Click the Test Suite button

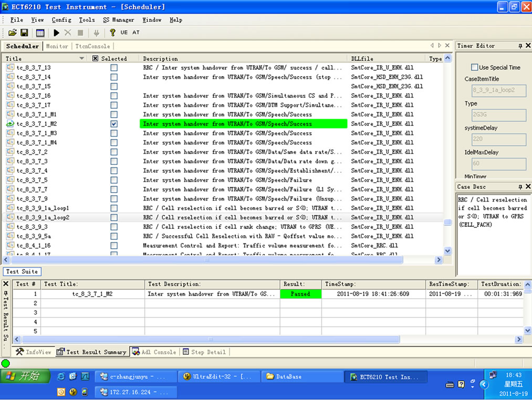click(x=23, y=271)
